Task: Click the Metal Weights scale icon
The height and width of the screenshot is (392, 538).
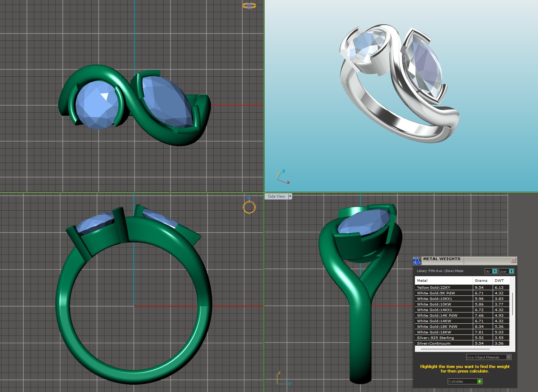Action: pyautogui.click(x=417, y=261)
